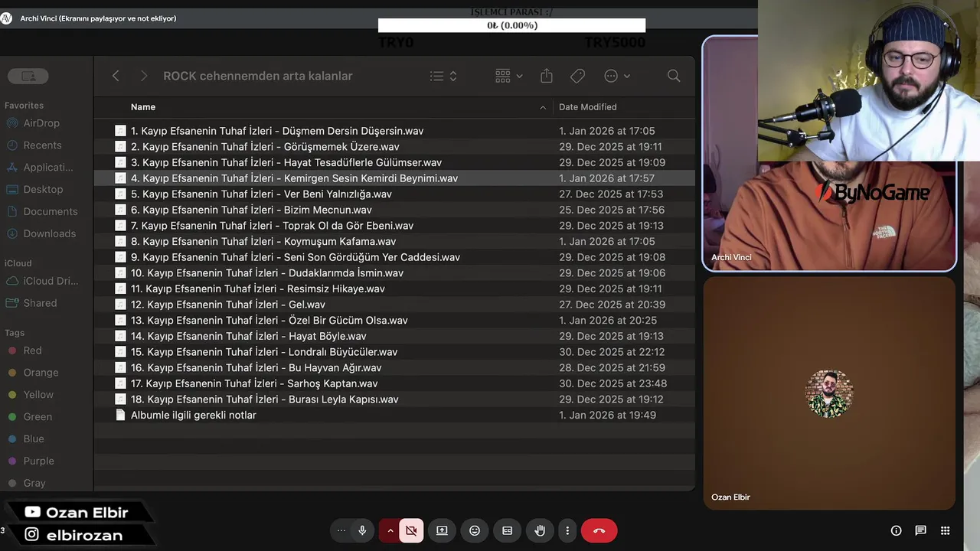Select the Blue tag in the sidebar
Screen dimensions: 980x551
[x=26, y=439]
